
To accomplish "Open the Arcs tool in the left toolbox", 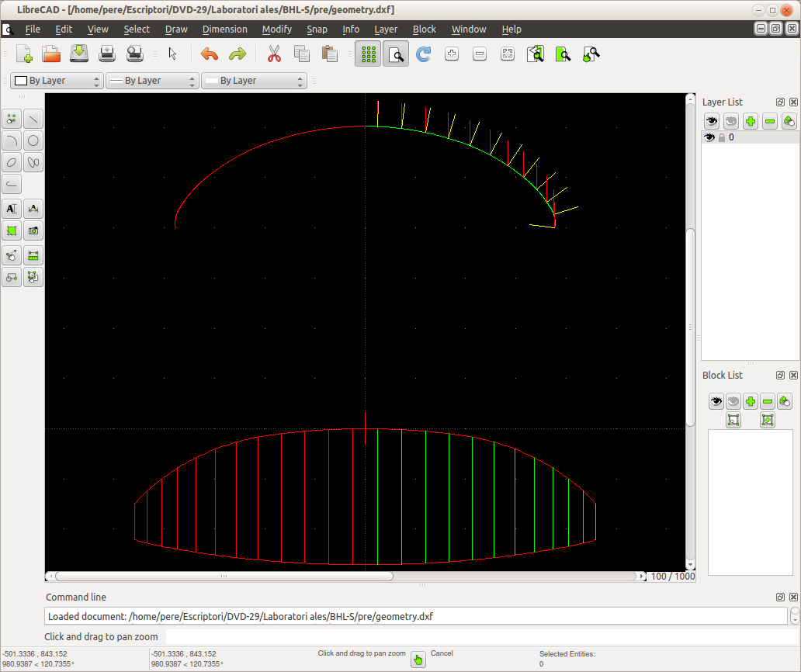I will [12, 141].
